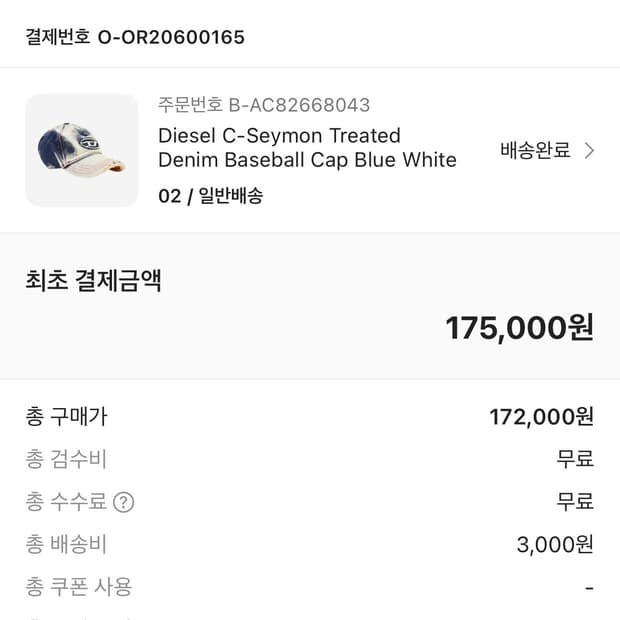The image size is (620, 620).
Task: Tap the dash value for 총 쿠폰 사용
Action: 589,587
